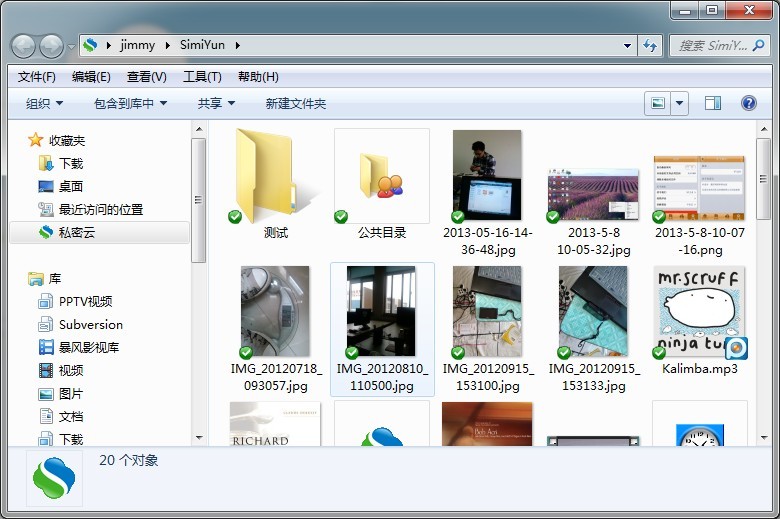The image size is (780, 519).
Task: Click in the 搜索 SimiYun search box
Action: pyautogui.click(x=712, y=46)
